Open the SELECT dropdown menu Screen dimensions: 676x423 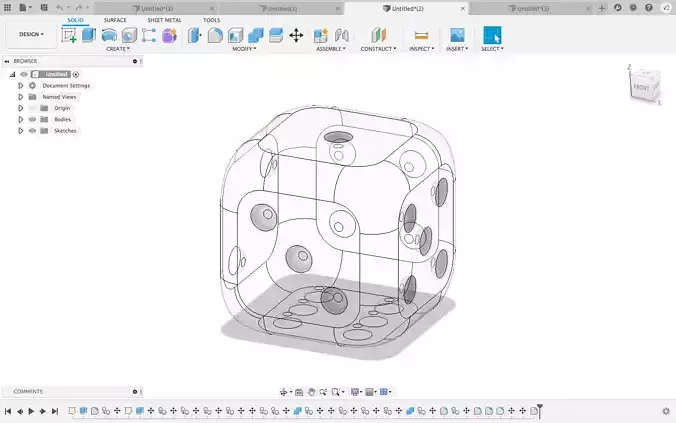click(x=492, y=49)
